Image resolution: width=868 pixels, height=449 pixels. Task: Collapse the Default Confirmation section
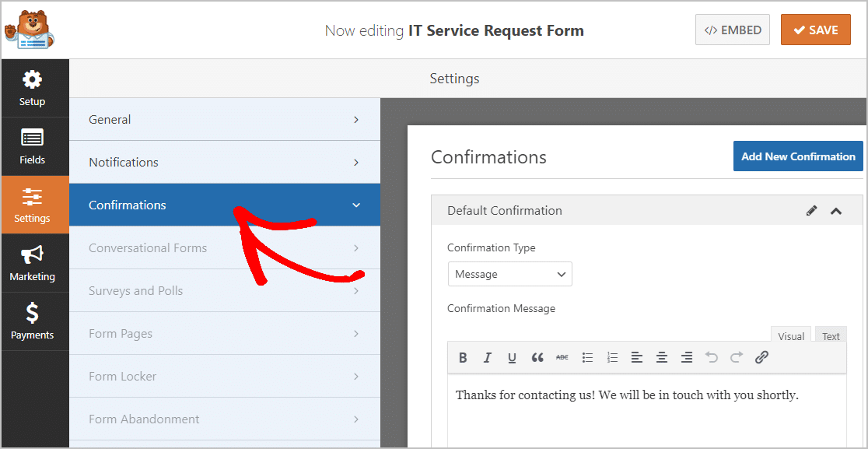(x=836, y=210)
